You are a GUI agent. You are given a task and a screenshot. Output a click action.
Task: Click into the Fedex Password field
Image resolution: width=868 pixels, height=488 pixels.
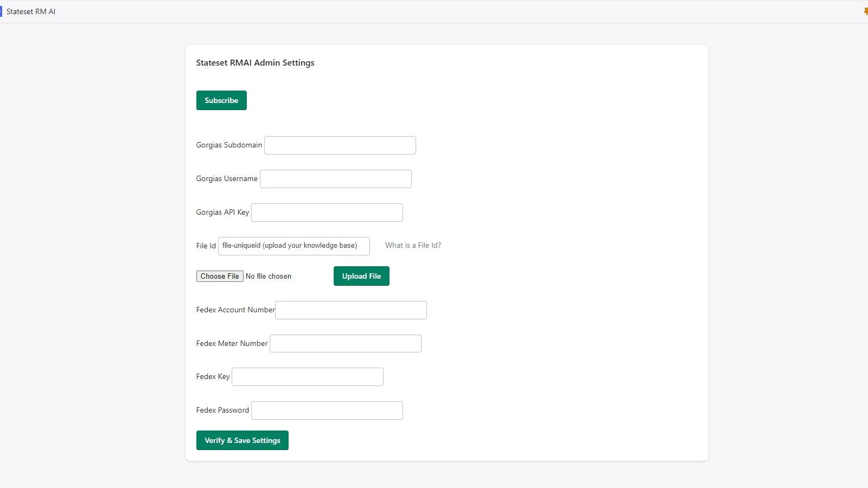click(327, 410)
